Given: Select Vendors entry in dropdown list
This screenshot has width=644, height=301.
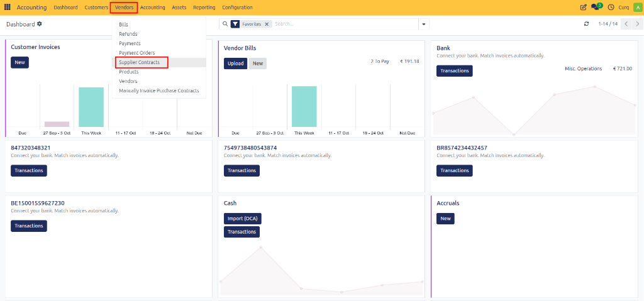Looking at the screenshot, I should coord(159,81).
